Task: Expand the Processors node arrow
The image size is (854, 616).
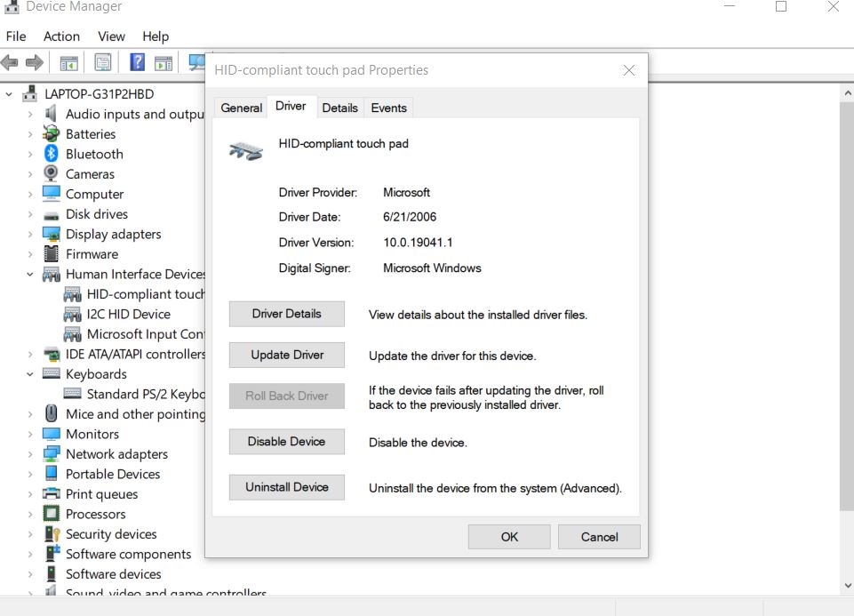Action: coord(30,514)
